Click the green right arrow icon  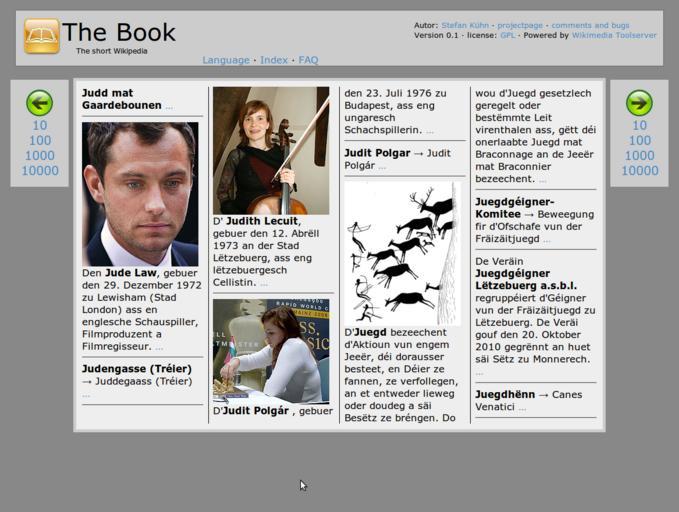tap(639, 102)
